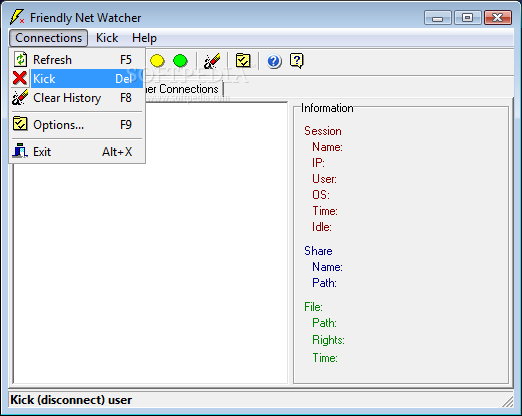The height and width of the screenshot is (416, 522).
Task: Click the window resize grip in status bar
Action: pos(508,402)
